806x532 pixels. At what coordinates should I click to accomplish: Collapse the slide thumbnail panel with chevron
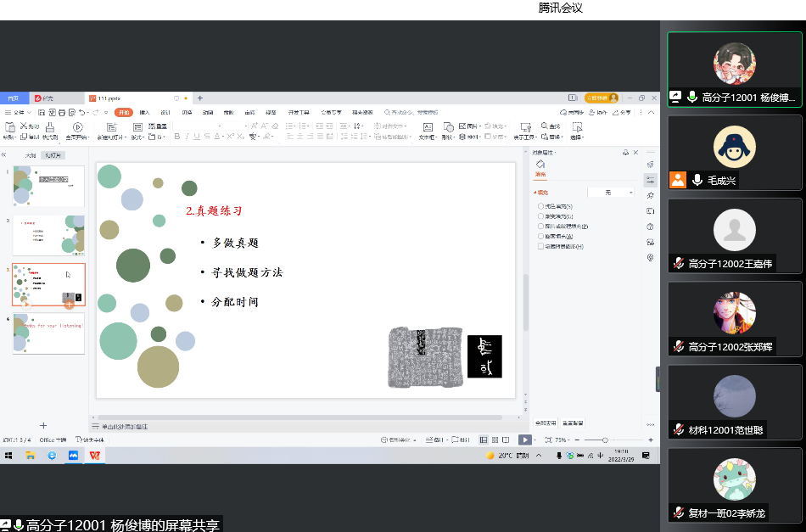pyautogui.click(x=4, y=155)
